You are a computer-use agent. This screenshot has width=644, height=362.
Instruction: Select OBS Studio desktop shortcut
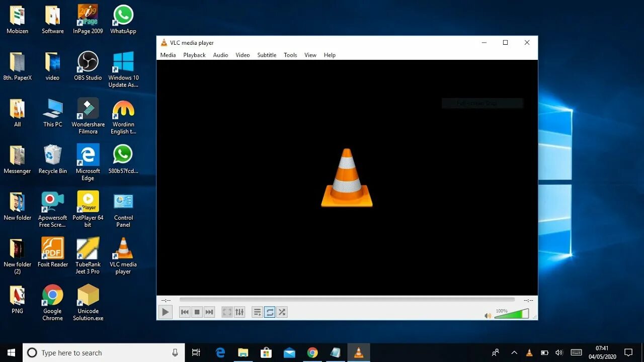(x=88, y=66)
